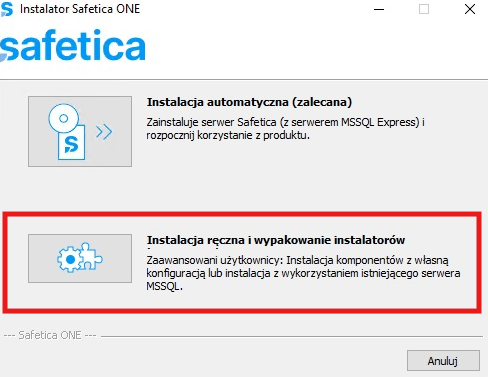Click the 'Zaawansowani użytkownicy' description text
Screen dimensions: 488x377
click(x=303, y=273)
